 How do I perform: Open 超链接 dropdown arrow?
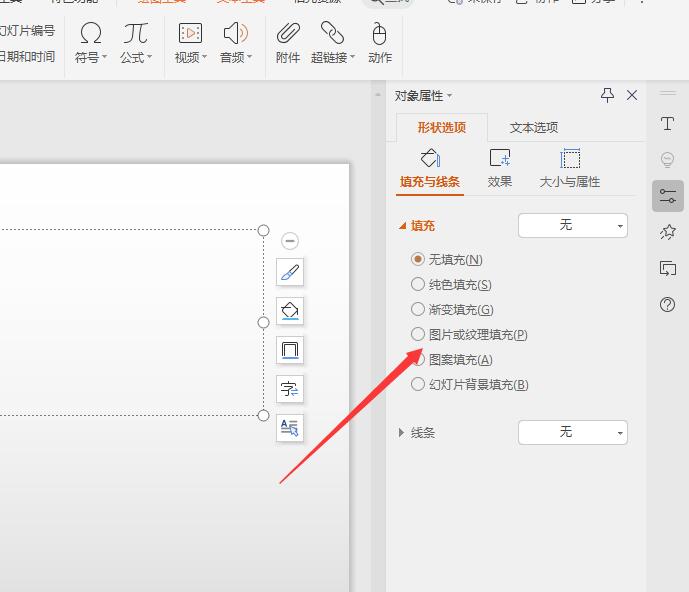(x=352, y=57)
